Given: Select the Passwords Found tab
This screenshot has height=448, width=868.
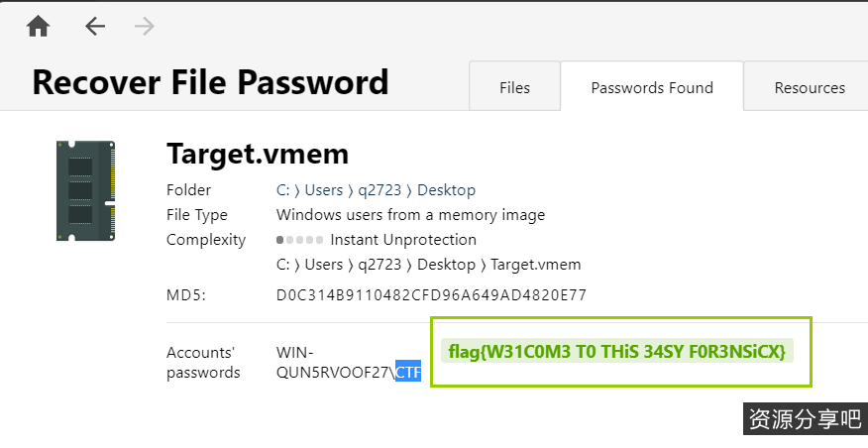Looking at the screenshot, I should coord(652,87).
